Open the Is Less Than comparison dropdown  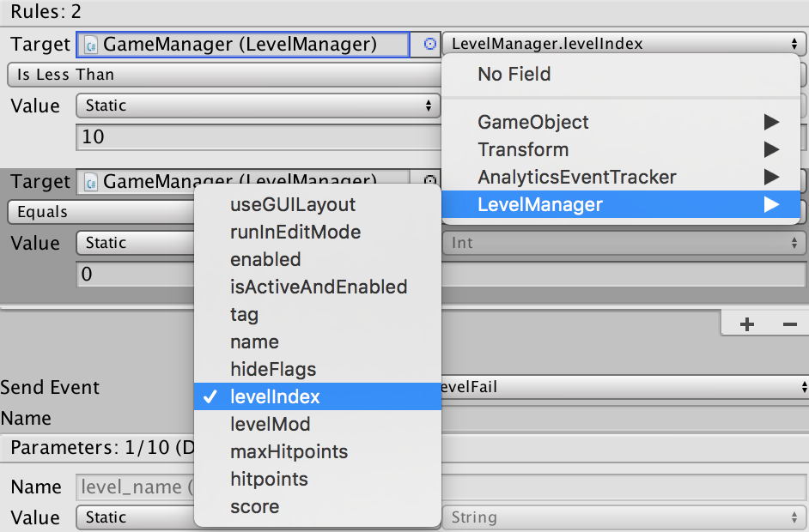pos(224,75)
